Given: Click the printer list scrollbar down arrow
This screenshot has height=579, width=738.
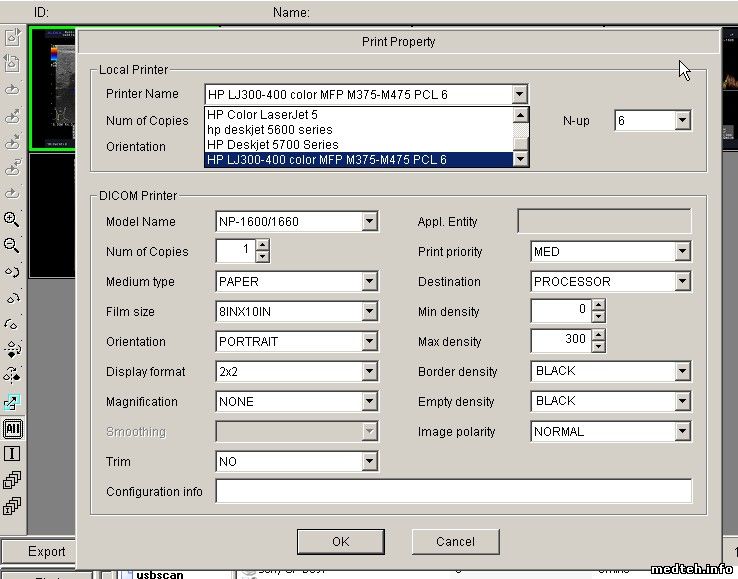Looking at the screenshot, I should coord(520,159).
